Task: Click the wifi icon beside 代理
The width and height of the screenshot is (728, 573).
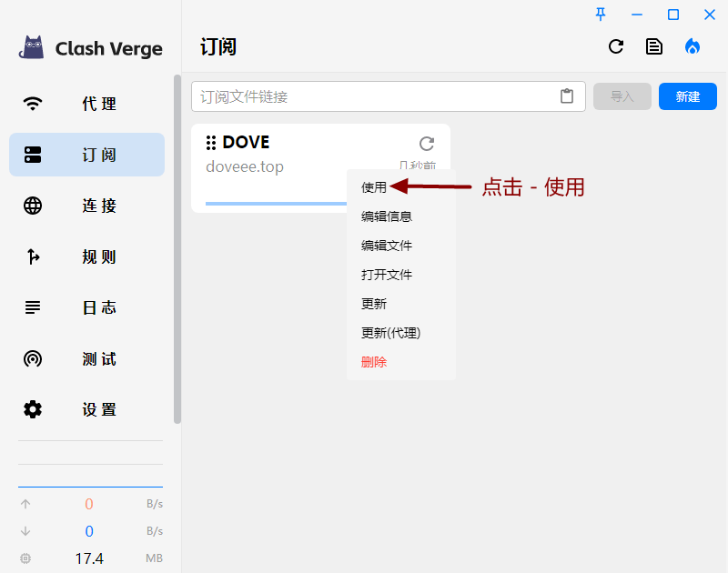Action: tap(33, 104)
